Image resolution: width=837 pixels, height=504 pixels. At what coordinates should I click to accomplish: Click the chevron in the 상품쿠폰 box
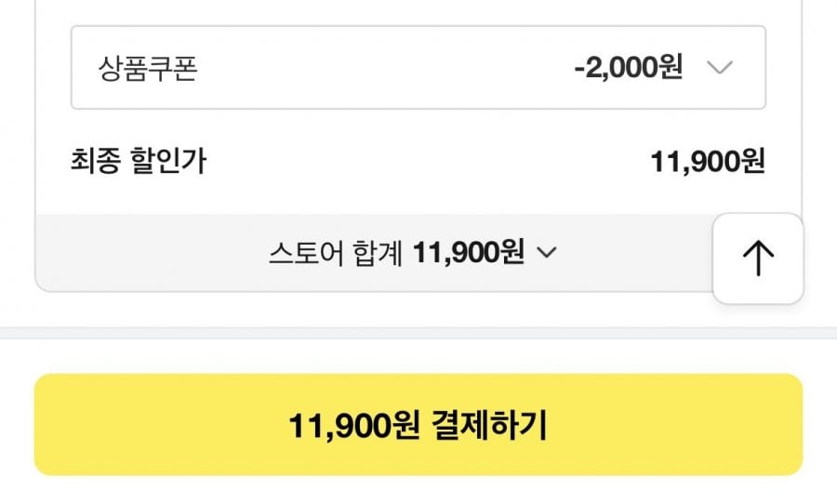point(720,68)
